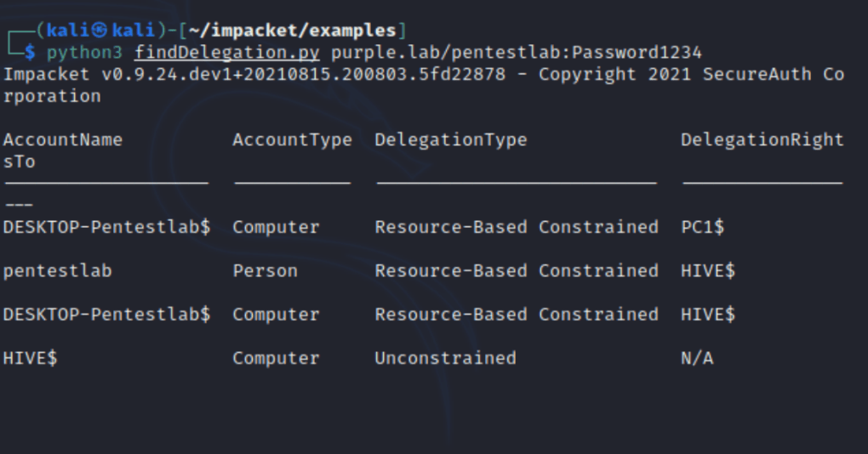Viewport: 868px width, 454px height.
Task: Click the Unconstrained delegation type
Action: click(445, 358)
